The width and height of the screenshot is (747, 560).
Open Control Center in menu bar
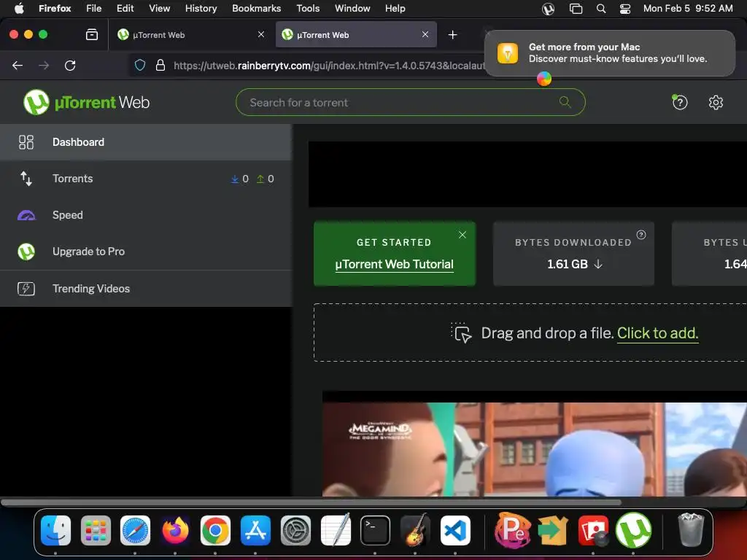point(625,9)
